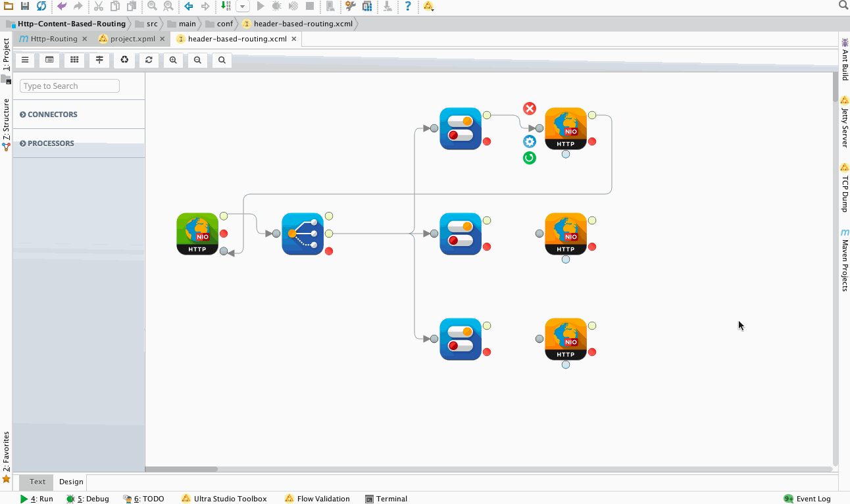Click the refresh arrows icon in editor toolbar

(x=149, y=60)
